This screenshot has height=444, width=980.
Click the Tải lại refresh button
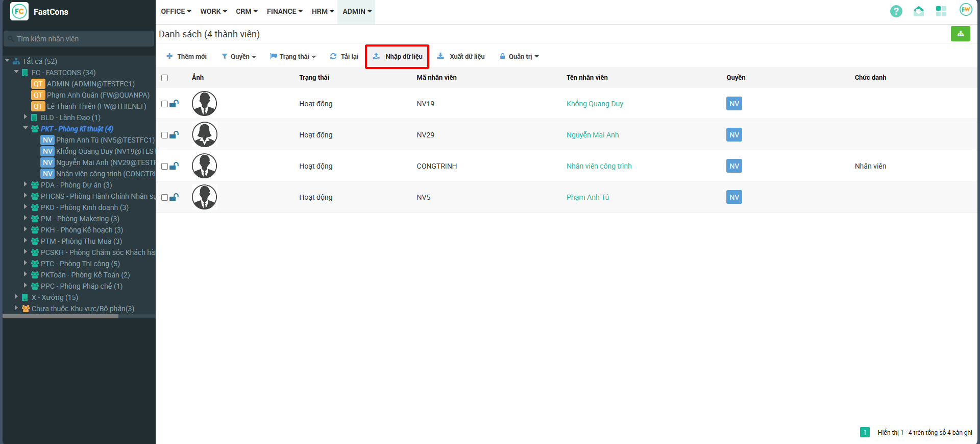pos(344,56)
